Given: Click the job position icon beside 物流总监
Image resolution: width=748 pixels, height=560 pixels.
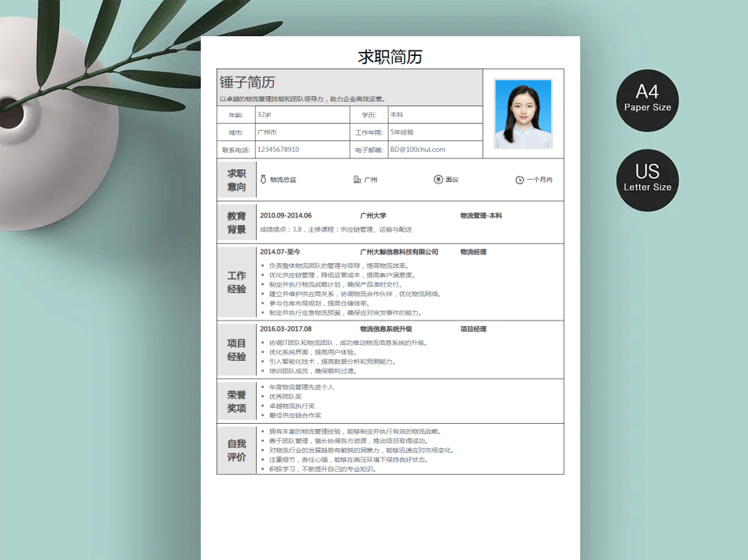Looking at the screenshot, I should point(263,180).
